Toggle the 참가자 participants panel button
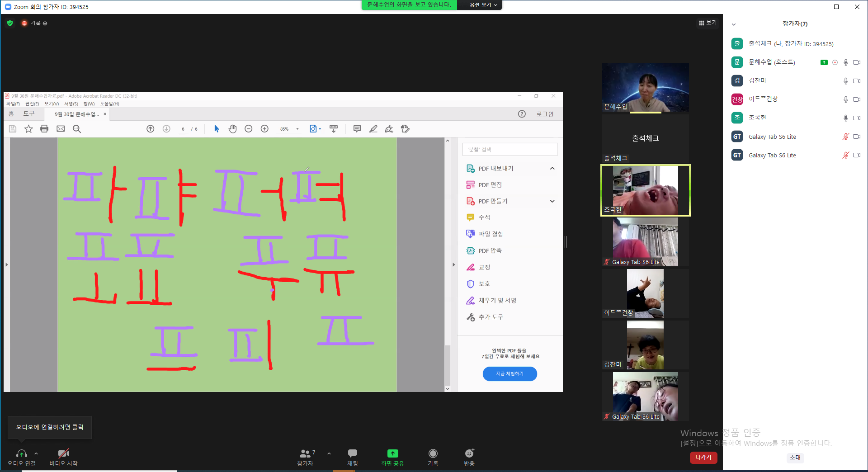 pyautogui.click(x=307, y=457)
